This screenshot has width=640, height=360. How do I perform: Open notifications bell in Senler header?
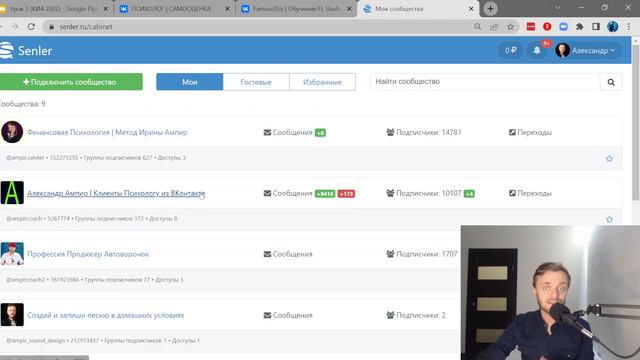tap(537, 50)
